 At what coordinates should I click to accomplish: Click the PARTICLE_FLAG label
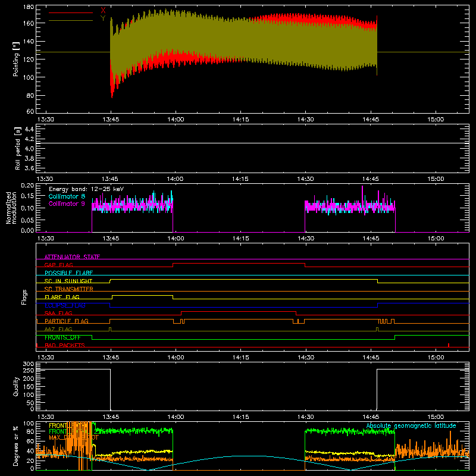(67, 321)
